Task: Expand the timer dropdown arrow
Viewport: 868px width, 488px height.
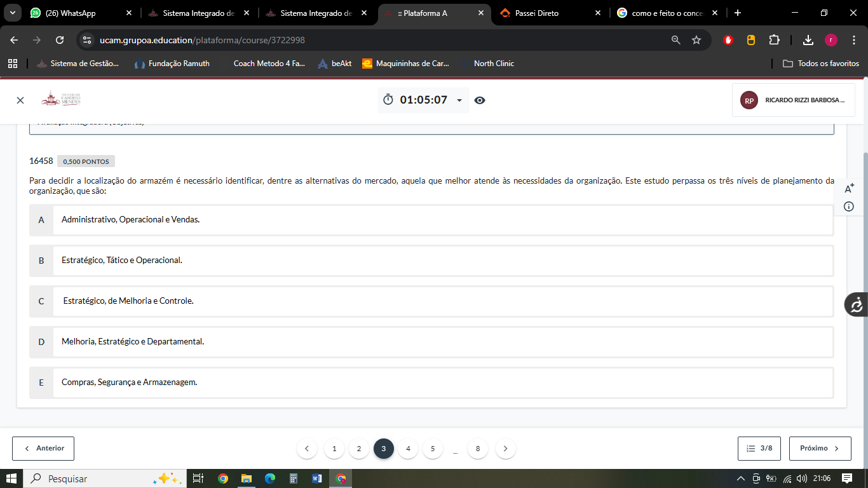Action: pyautogui.click(x=459, y=100)
